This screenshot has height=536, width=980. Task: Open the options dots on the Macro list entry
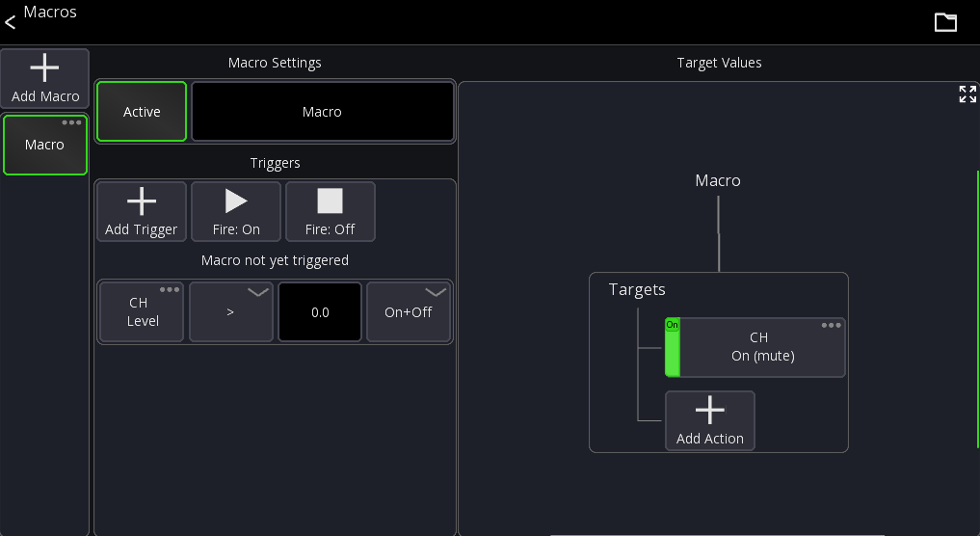click(71, 122)
